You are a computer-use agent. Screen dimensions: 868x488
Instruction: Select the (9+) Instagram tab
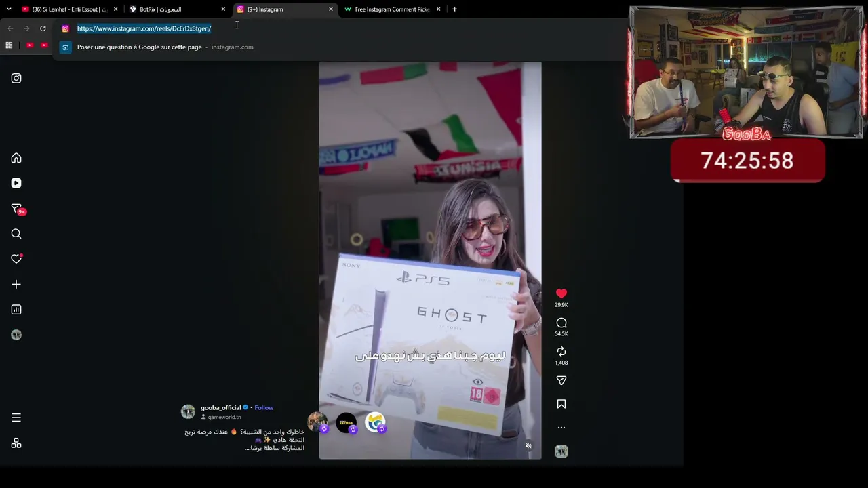click(x=285, y=9)
